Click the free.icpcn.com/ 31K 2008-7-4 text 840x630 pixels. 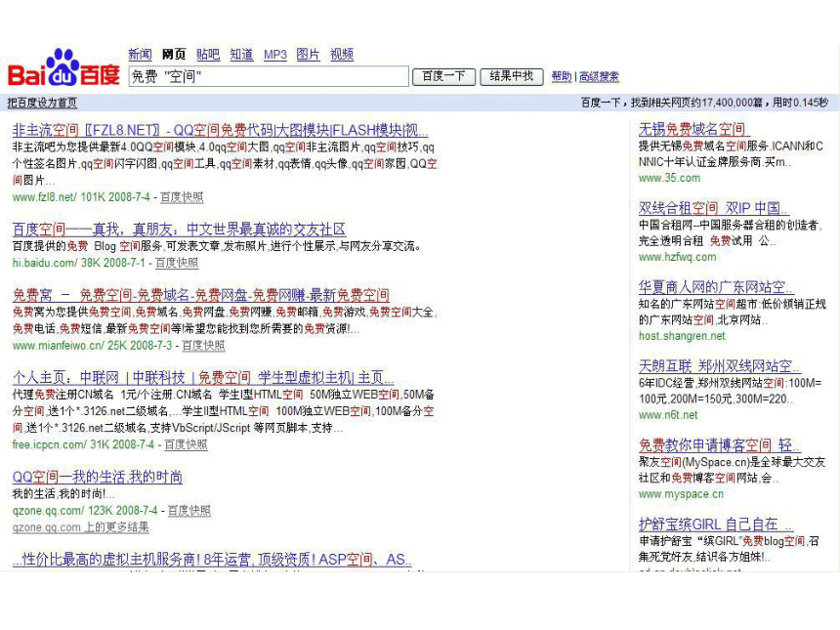point(83,444)
